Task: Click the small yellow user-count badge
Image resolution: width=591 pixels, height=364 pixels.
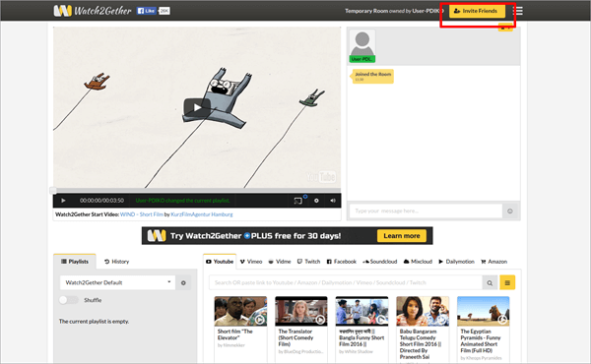Action: pyautogui.click(x=505, y=28)
